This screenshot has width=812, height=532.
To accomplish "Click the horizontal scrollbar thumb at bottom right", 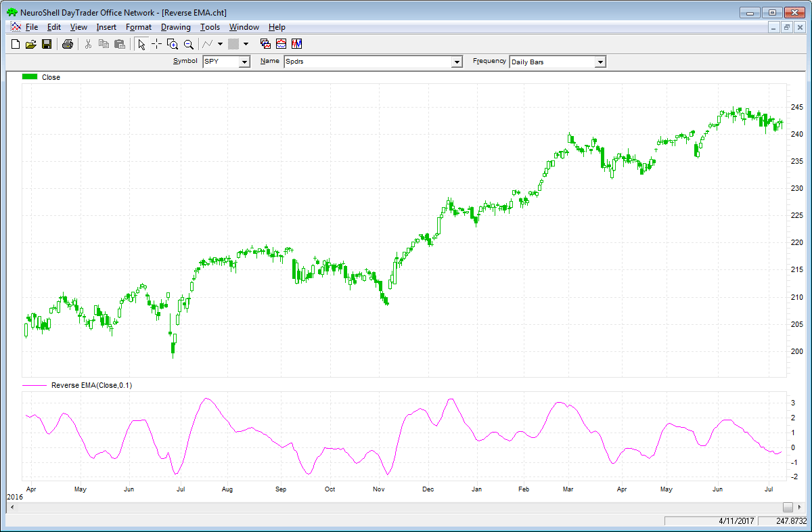I will click(788, 507).
